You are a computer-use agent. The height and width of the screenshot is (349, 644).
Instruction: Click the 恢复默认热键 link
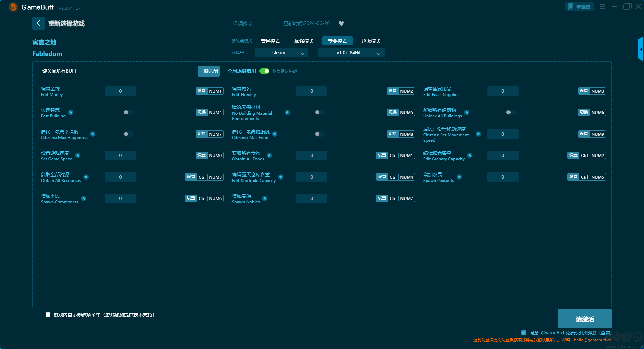[x=284, y=71]
